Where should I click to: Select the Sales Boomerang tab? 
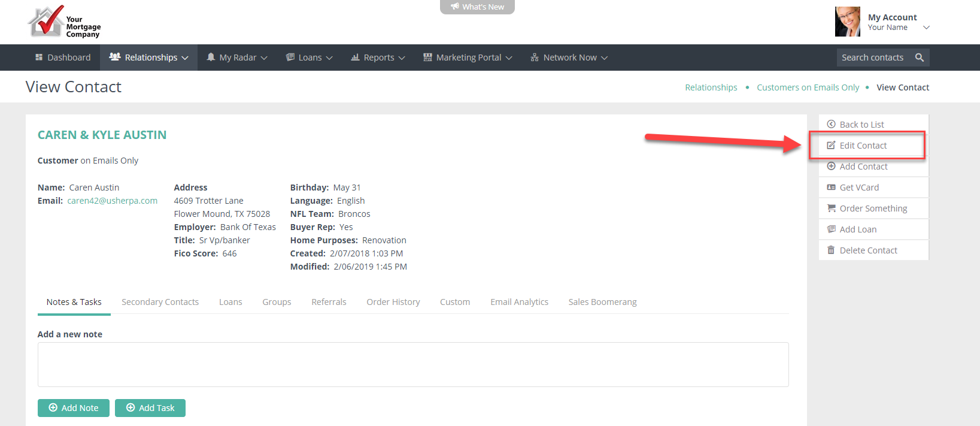[602, 302]
